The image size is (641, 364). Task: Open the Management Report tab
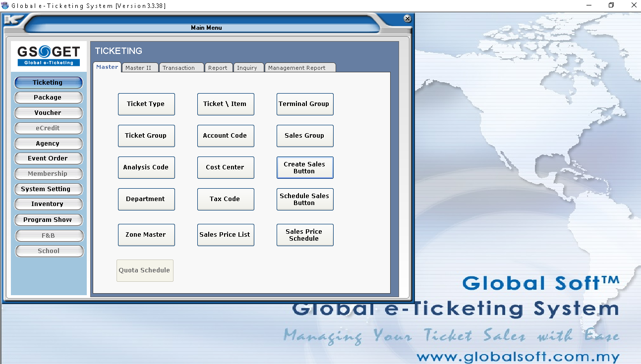coord(300,67)
